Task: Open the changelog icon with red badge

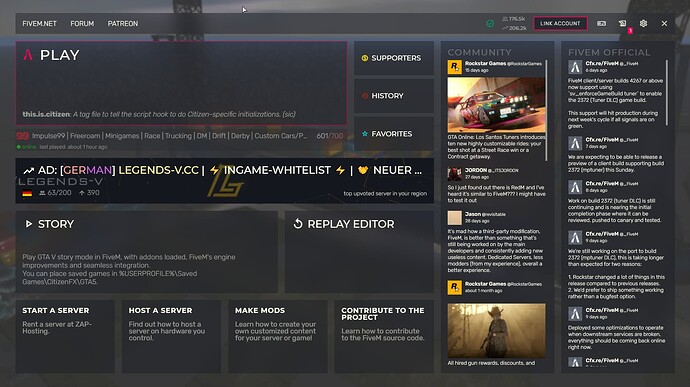Action: click(623, 23)
